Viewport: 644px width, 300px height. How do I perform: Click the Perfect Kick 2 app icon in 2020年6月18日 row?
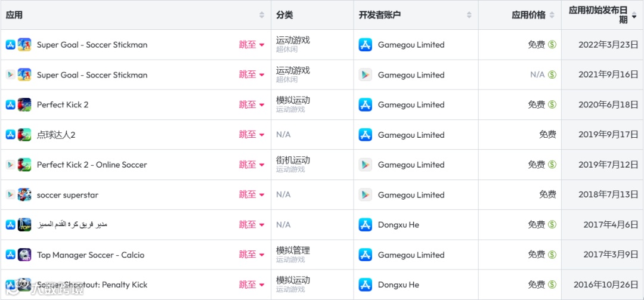coord(24,105)
